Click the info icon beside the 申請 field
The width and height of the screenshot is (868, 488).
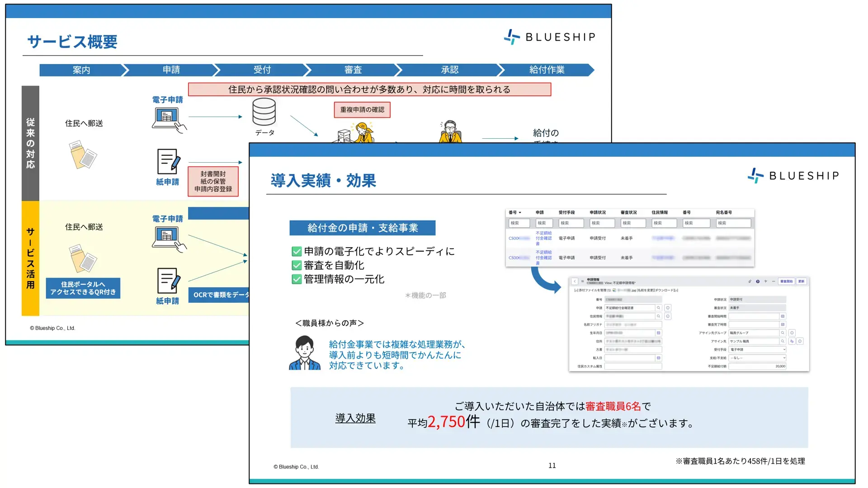(668, 308)
